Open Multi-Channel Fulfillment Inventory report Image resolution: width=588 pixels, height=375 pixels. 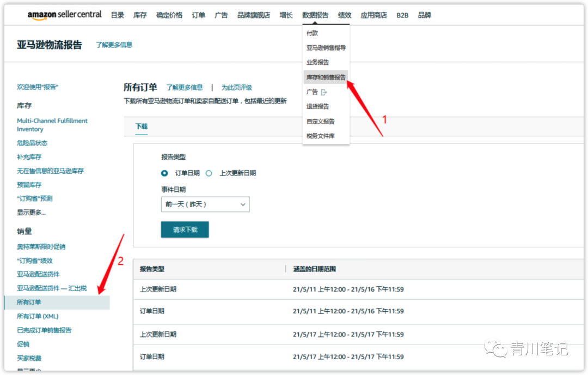(52, 125)
